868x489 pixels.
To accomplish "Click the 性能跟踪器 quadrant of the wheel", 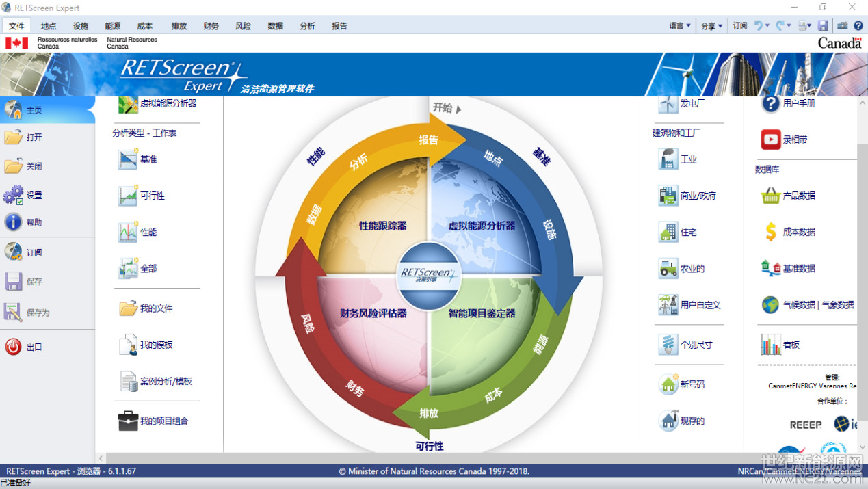I will click(383, 226).
